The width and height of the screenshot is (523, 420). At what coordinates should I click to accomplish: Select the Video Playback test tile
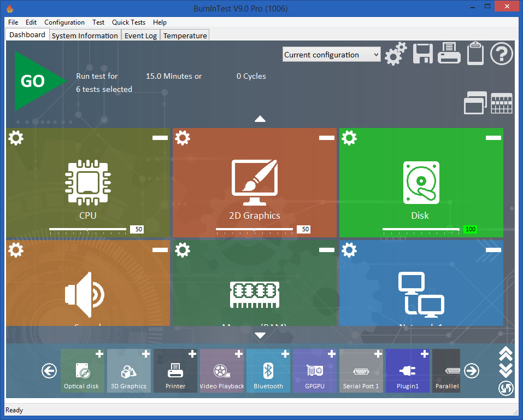pyautogui.click(x=222, y=371)
